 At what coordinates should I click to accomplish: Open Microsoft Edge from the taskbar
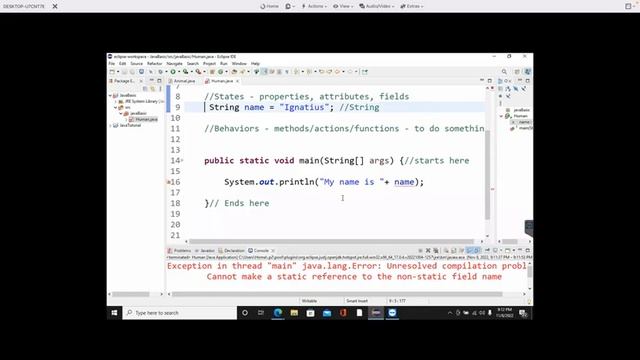coord(278,313)
